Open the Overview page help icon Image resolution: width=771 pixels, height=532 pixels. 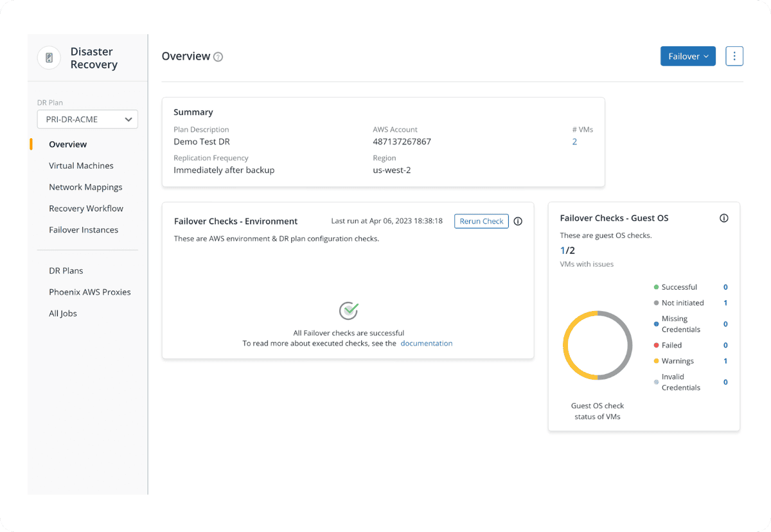point(218,57)
